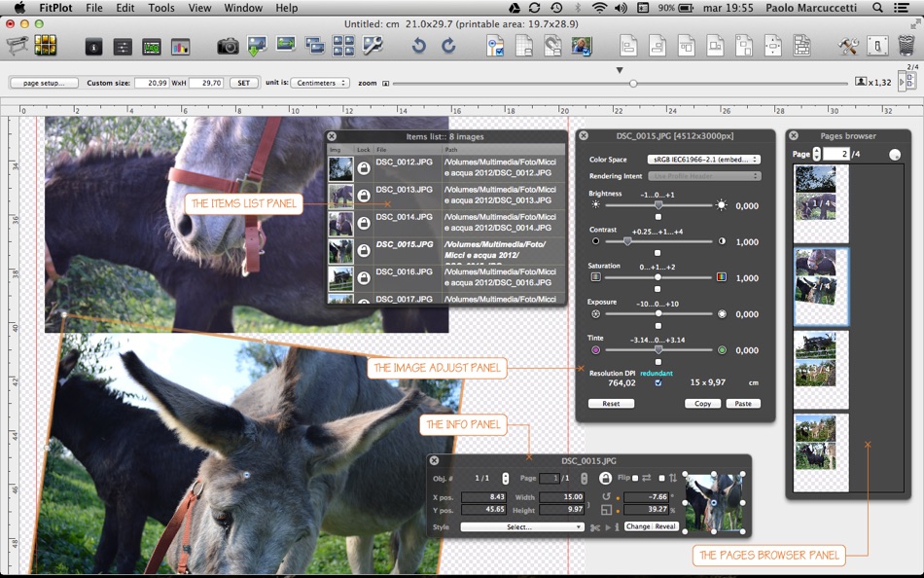Enable the checkbox under Brightness slider
The image size is (924, 578).
pyautogui.click(x=658, y=217)
